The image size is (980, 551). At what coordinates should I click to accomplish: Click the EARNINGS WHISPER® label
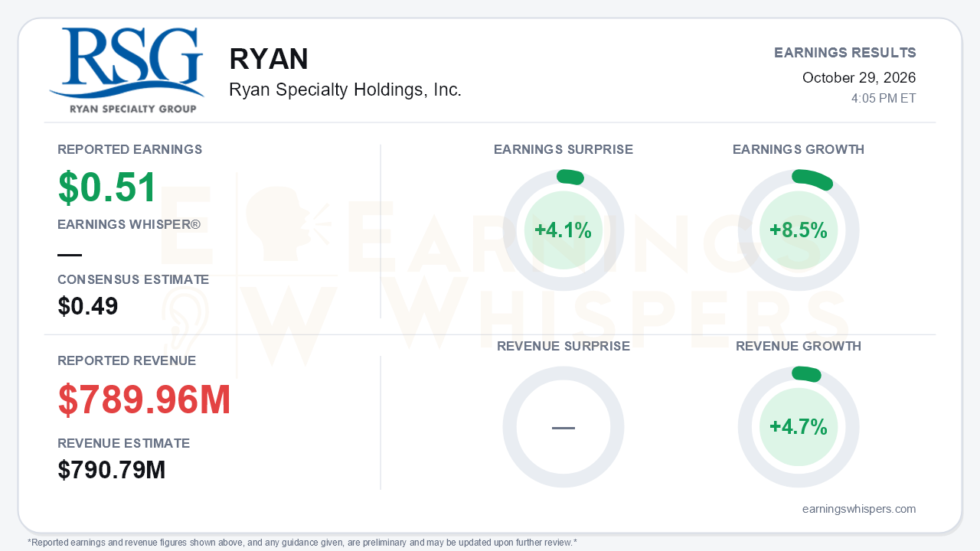(x=129, y=224)
